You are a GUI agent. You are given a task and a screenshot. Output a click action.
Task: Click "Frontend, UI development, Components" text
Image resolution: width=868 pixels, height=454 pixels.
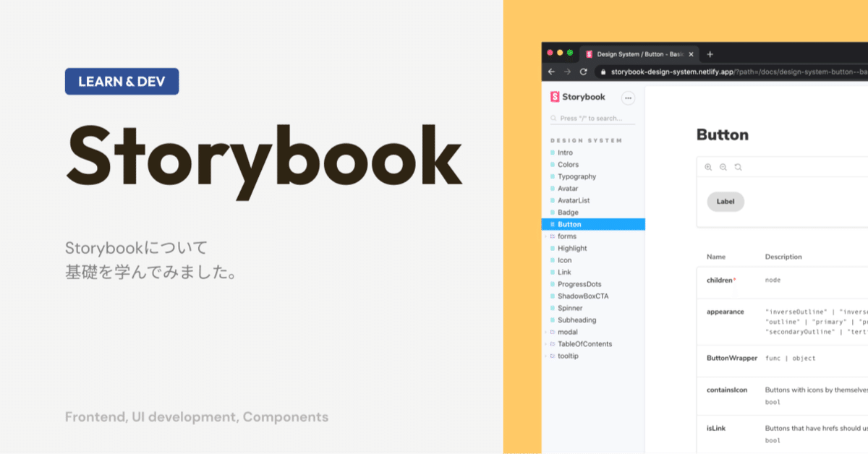tap(197, 417)
